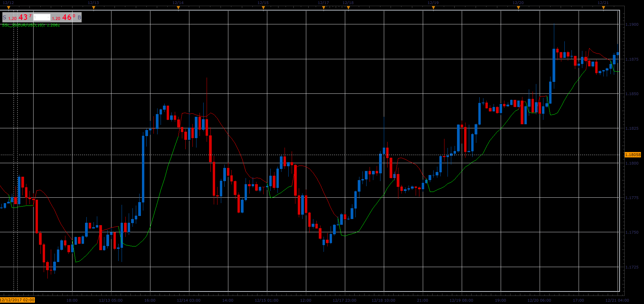Screen dimensions: 644x304
Task: Click the 12/19 08:00 time axis label
Action: click(x=461, y=300)
